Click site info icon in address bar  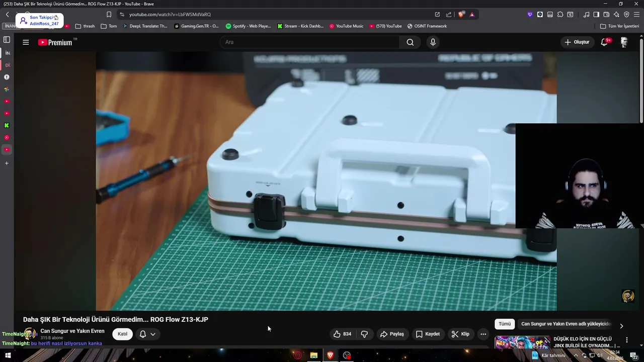pyautogui.click(x=122, y=15)
